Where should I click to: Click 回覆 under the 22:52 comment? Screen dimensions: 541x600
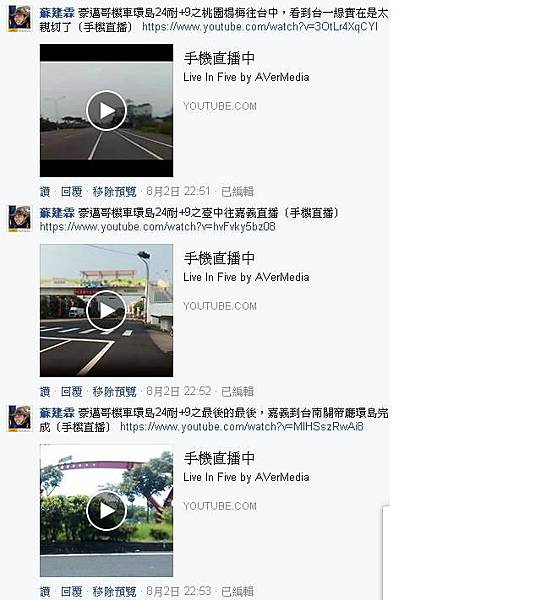point(72,391)
